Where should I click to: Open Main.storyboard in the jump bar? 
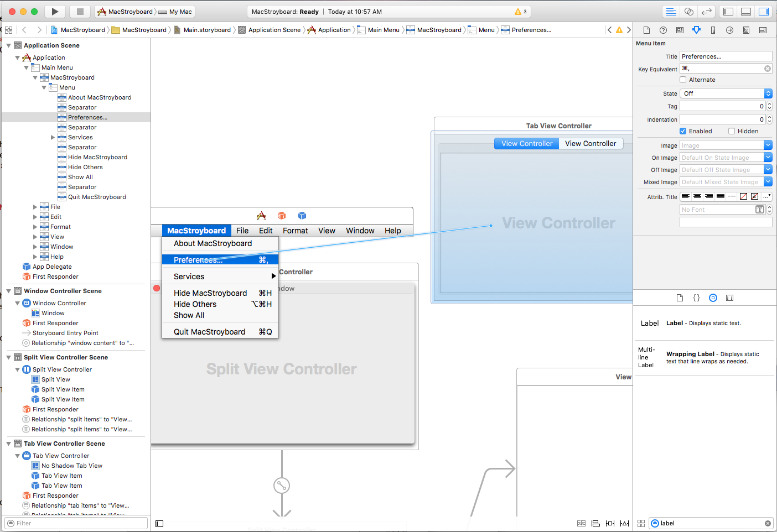point(203,30)
